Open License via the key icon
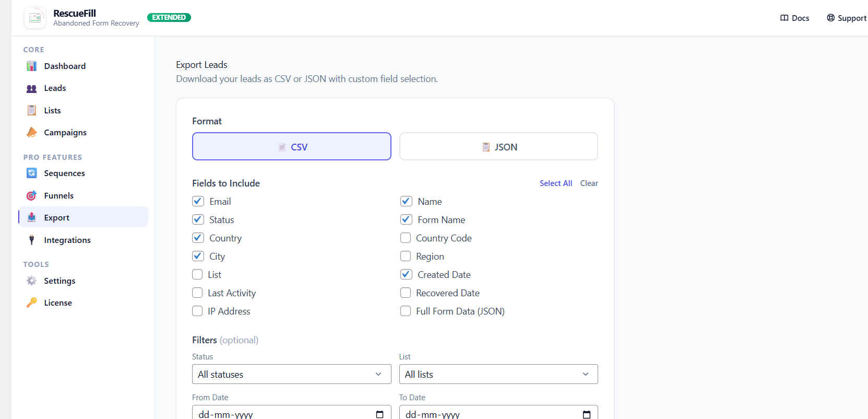This screenshot has height=419, width=868. coord(31,302)
